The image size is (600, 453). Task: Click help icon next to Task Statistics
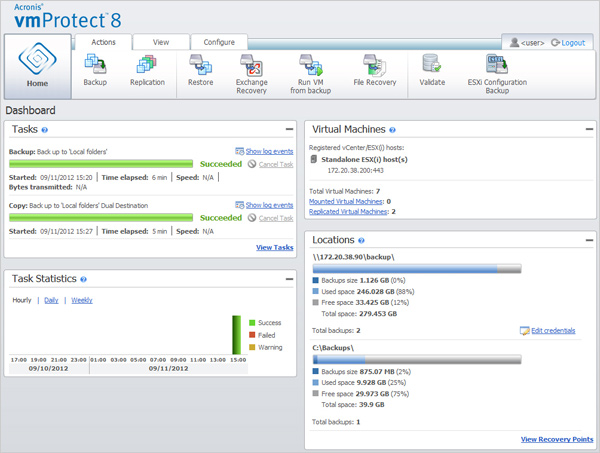(83, 279)
